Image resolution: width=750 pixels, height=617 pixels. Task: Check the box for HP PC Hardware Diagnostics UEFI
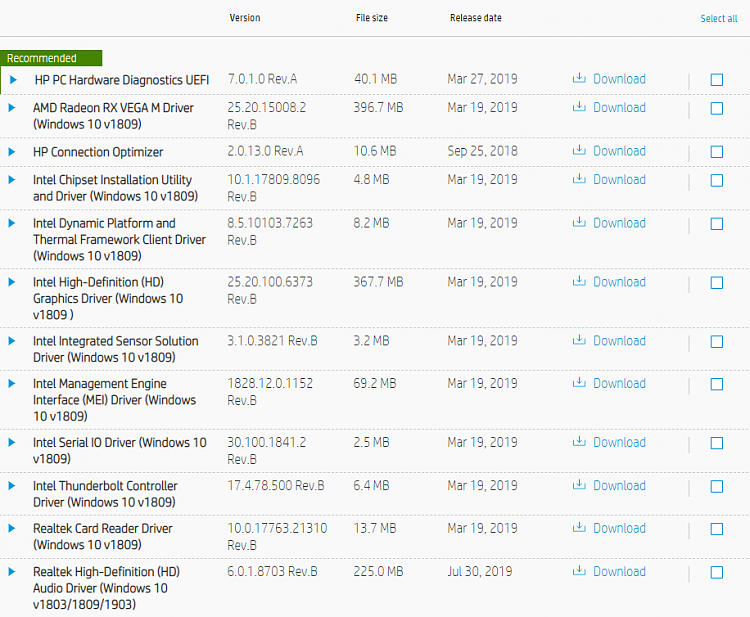click(x=716, y=80)
